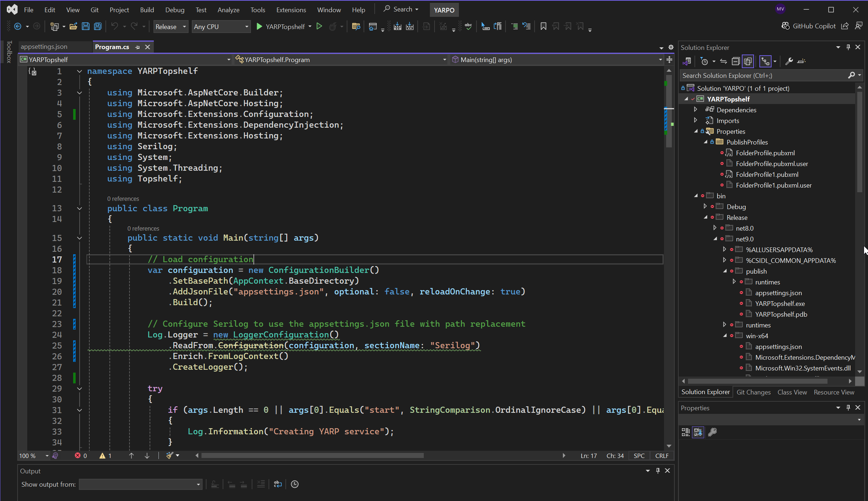
Task: Click the Property Pages wrench in Properties panel
Action: coord(712,432)
